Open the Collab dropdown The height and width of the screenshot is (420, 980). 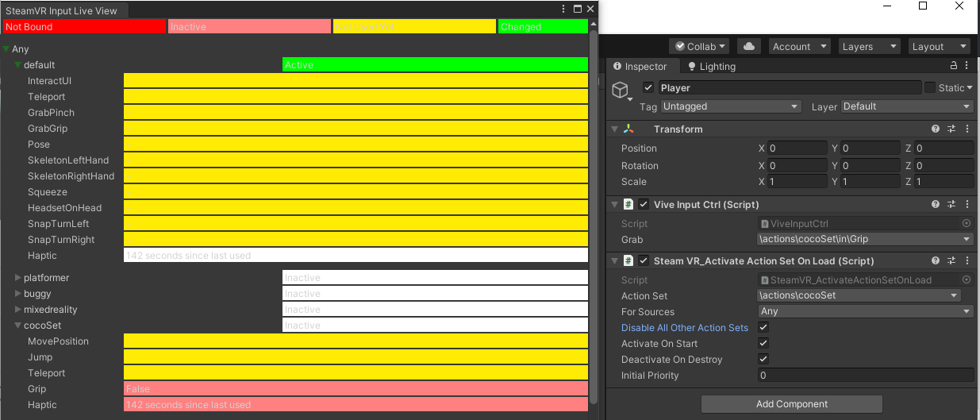coord(699,46)
